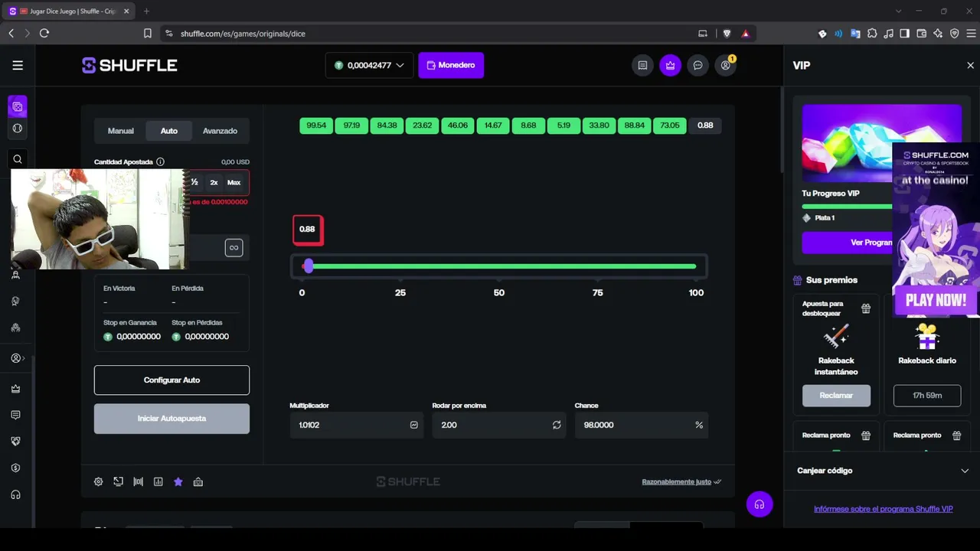
Task: Click the green dice slider track at 50
Action: coord(499,266)
